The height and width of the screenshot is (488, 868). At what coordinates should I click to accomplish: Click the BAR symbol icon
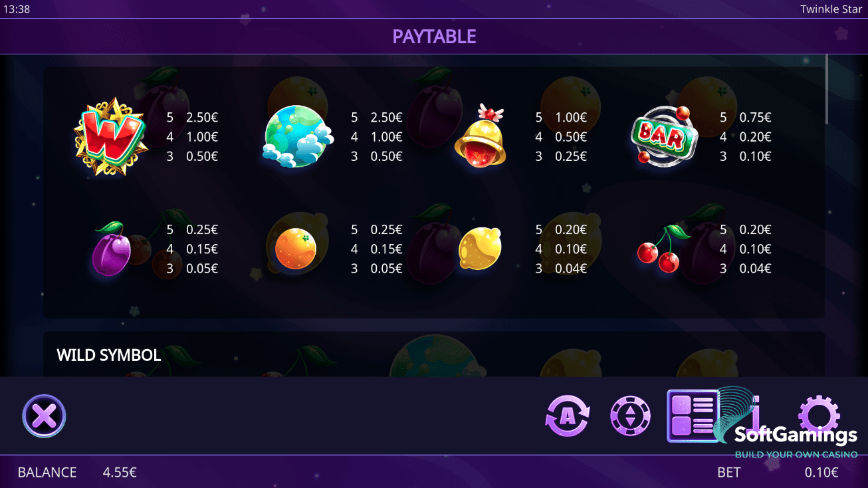click(x=664, y=136)
